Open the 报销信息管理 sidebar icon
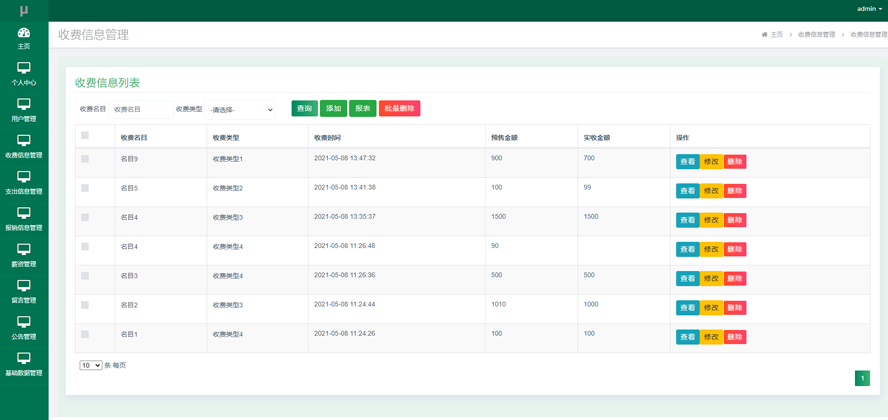The image size is (888, 420). click(23, 214)
